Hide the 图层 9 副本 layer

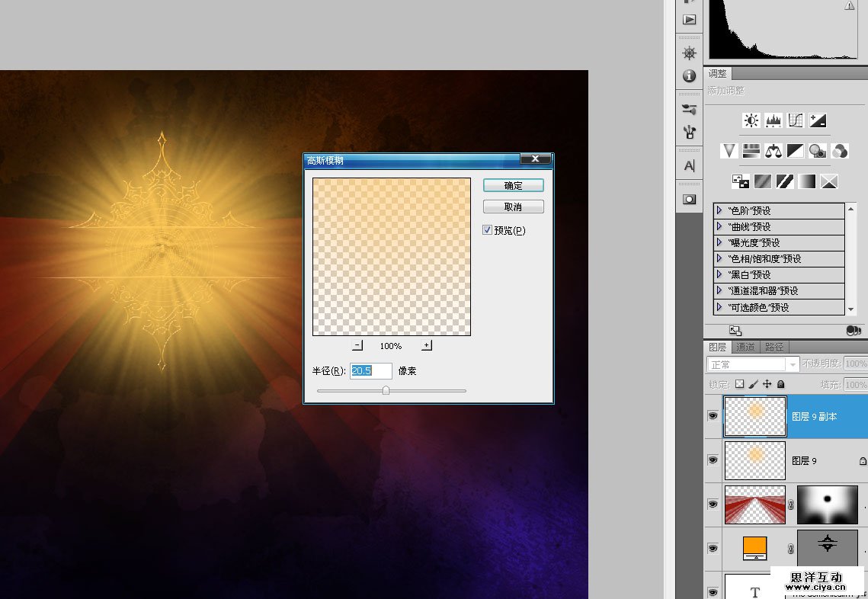tap(713, 416)
